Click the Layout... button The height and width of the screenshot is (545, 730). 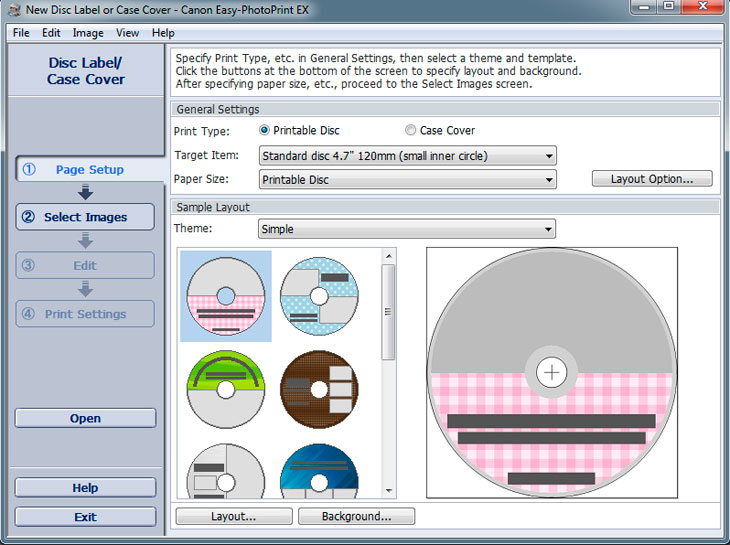pyautogui.click(x=234, y=516)
